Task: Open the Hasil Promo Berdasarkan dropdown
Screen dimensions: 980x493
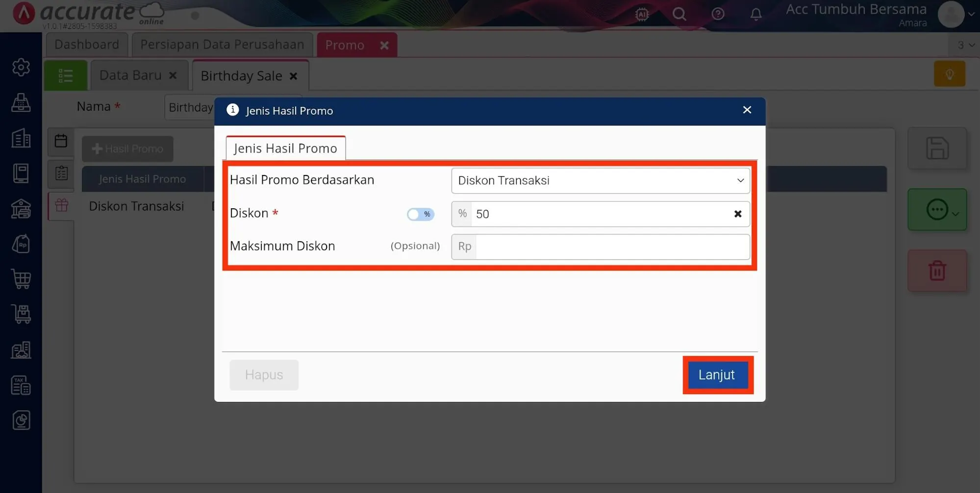Action: pos(601,180)
